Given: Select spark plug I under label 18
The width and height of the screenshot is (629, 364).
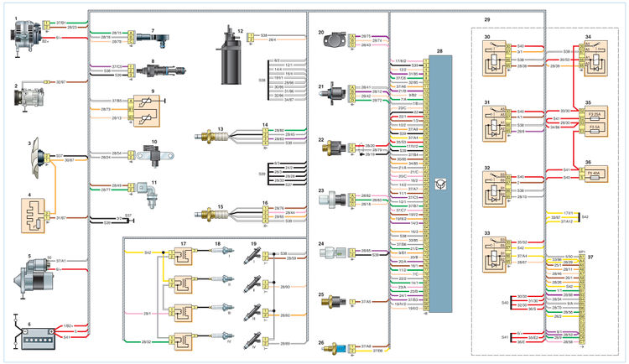Looking at the screenshot, I should [x=222, y=251].
